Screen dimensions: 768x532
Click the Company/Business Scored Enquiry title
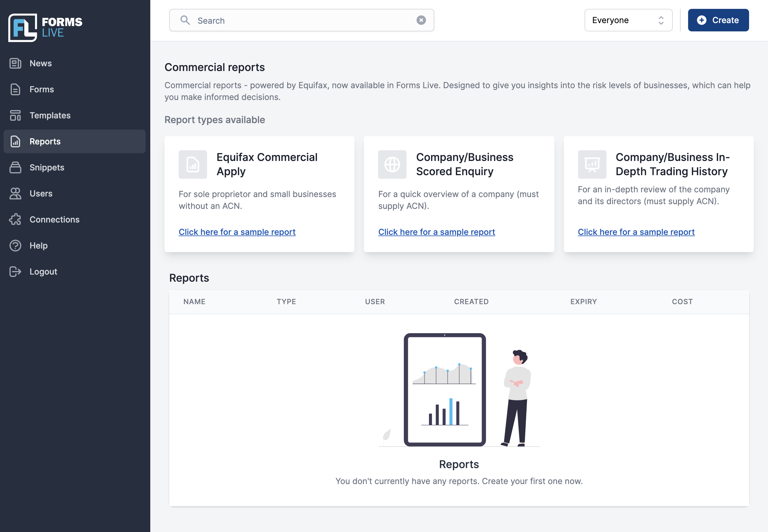(x=464, y=164)
